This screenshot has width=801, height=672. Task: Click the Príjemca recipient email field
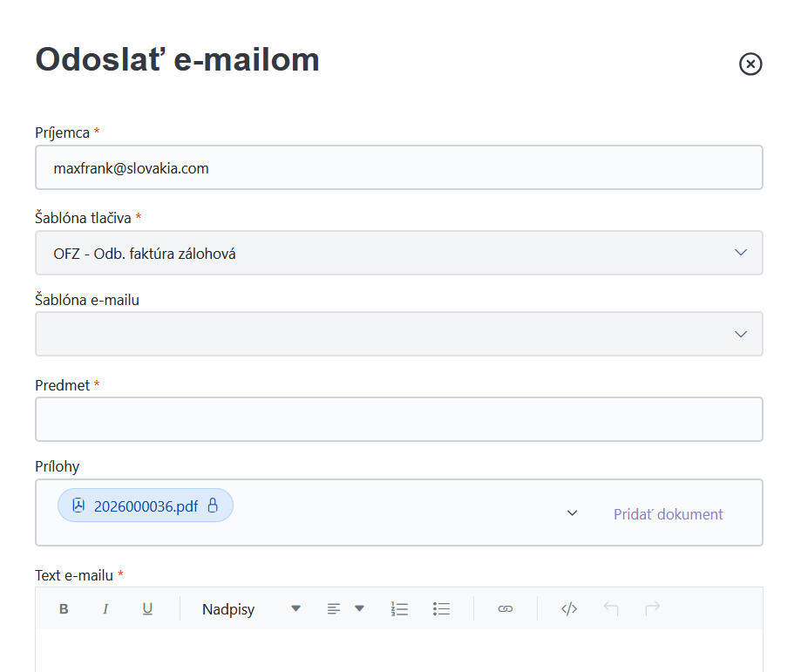[399, 167]
